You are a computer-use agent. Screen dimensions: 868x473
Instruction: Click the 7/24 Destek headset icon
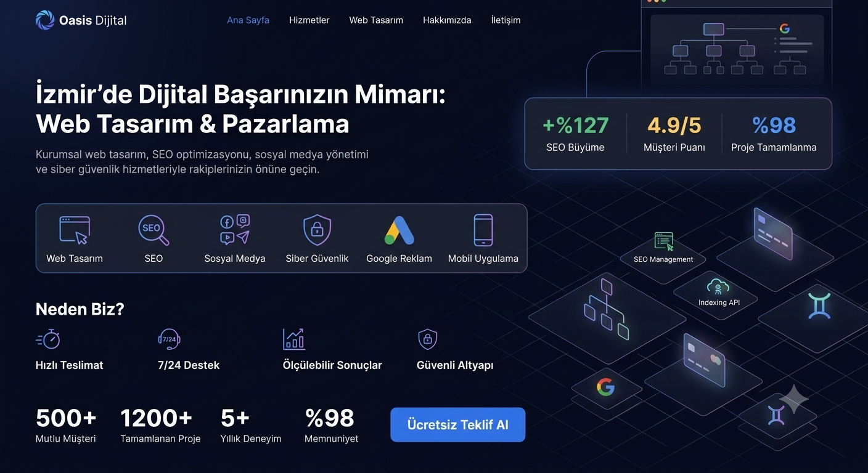tap(169, 339)
